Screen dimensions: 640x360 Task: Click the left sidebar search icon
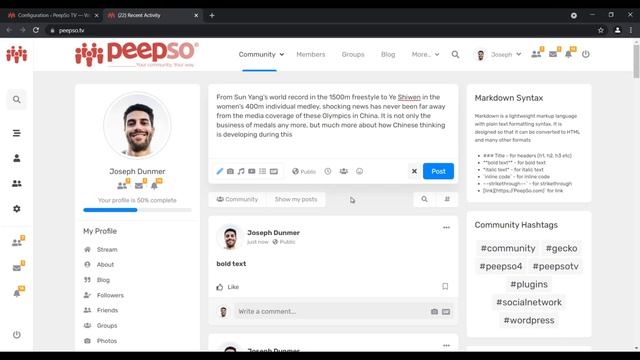coord(17,100)
